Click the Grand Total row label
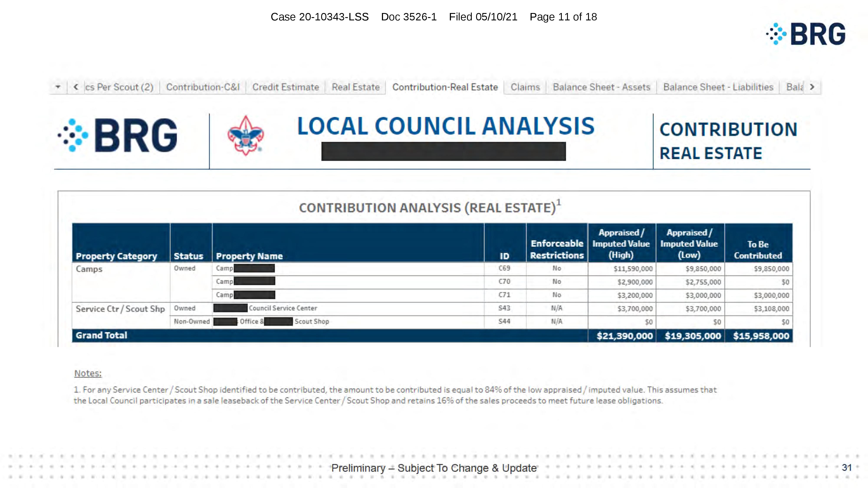Viewport: 868px width, 488px height. [101, 336]
